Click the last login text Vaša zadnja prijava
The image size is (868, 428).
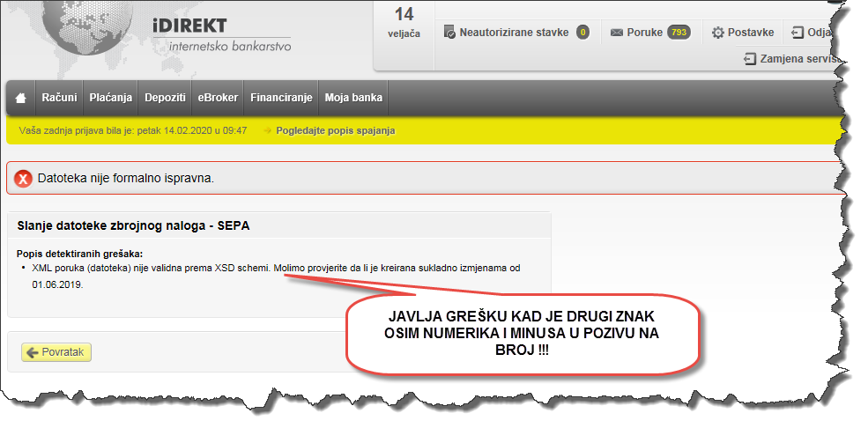(133, 131)
